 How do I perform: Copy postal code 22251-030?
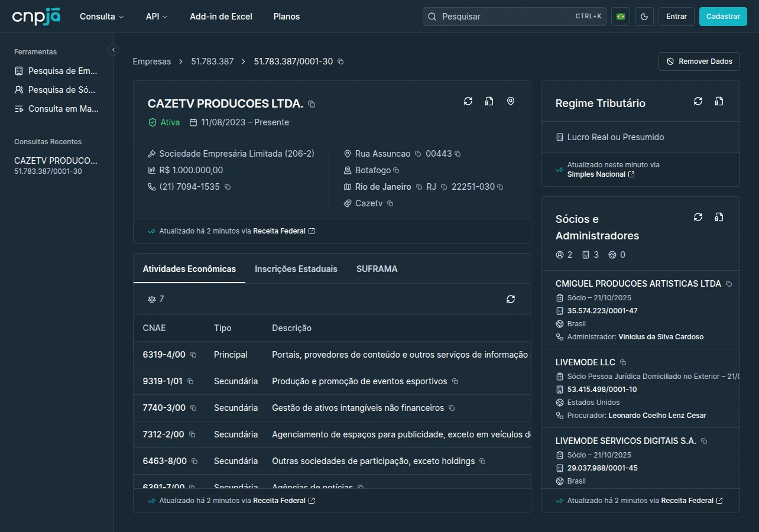point(500,187)
